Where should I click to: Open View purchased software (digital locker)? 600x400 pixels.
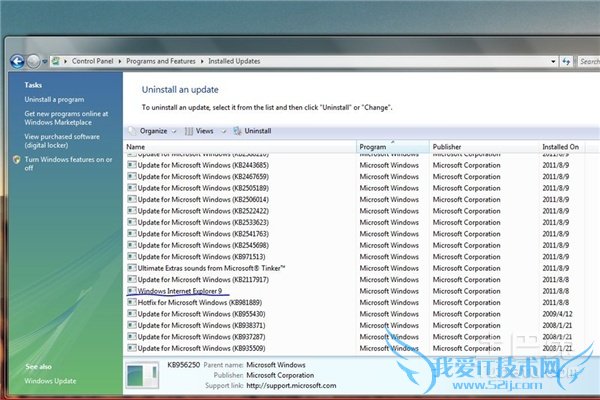(62, 141)
